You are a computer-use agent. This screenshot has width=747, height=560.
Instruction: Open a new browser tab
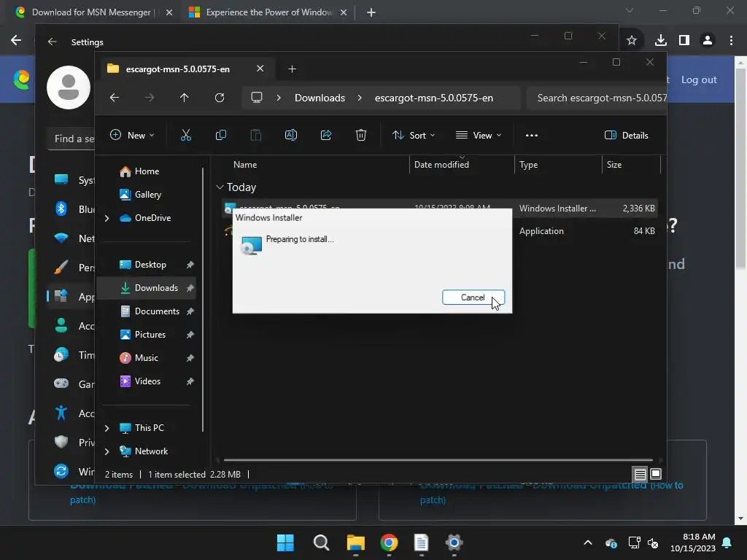[x=371, y=12]
